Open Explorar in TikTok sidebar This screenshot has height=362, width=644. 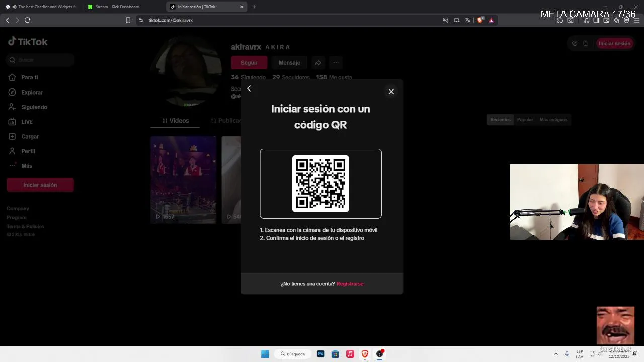tap(32, 93)
